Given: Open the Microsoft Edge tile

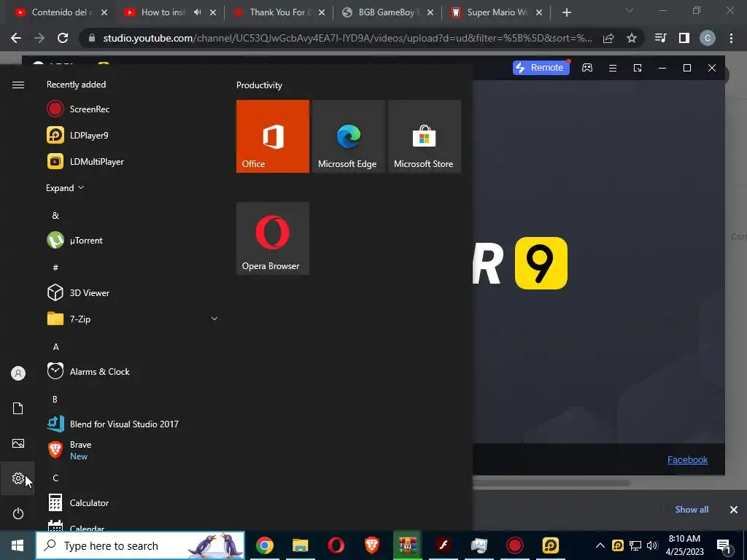Looking at the screenshot, I should coord(348,136).
